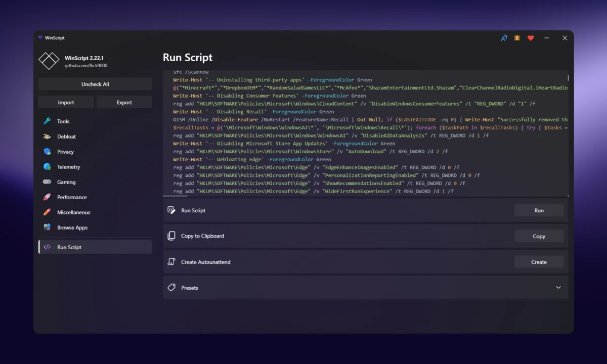Viewport: 607px width, 364px height.
Task: Navigate to Browse Apps
Action: click(x=95, y=227)
